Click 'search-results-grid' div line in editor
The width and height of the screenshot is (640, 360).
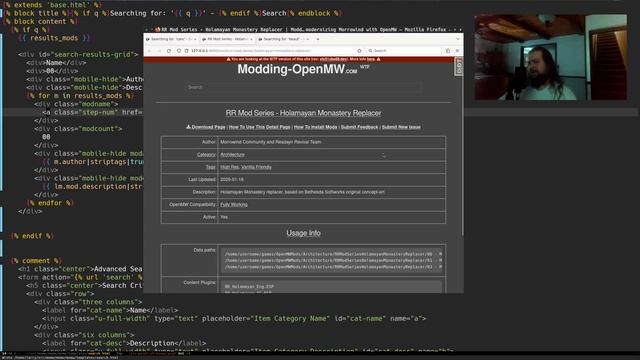click(x=78, y=54)
